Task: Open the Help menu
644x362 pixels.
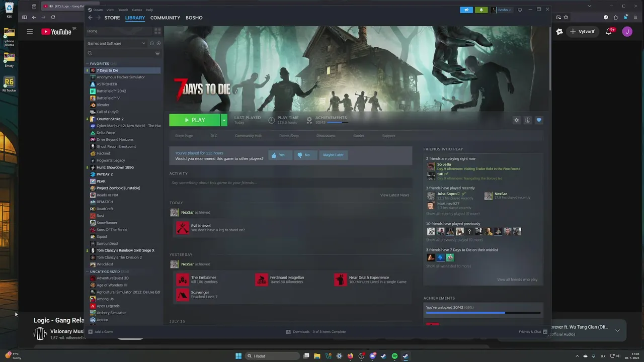Action: pos(149,10)
